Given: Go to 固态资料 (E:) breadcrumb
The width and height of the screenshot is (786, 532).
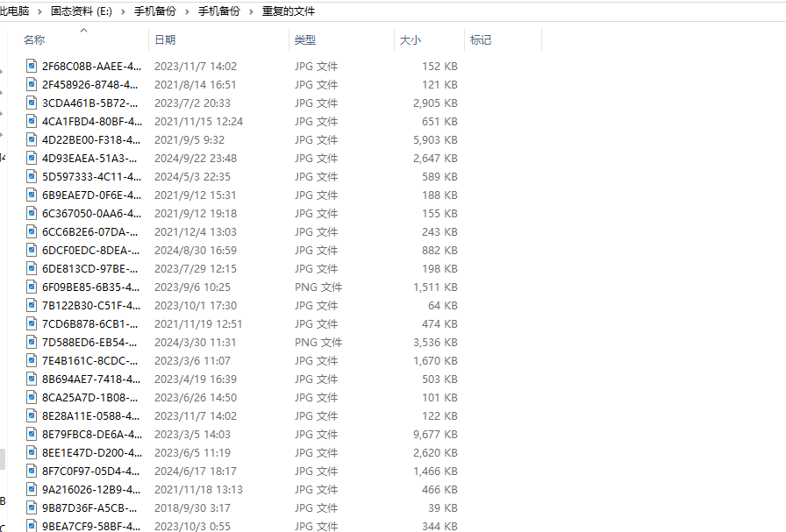Looking at the screenshot, I should coord(82,11).
